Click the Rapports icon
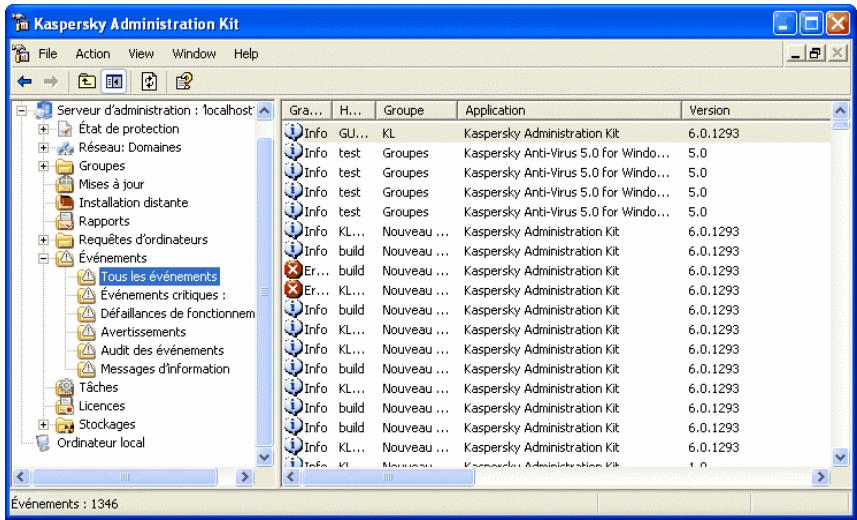 click(x=65, y=221)
